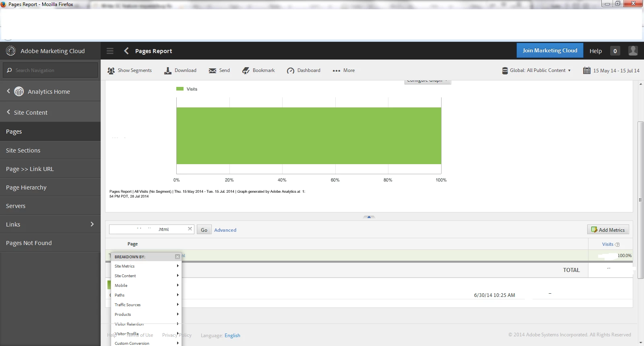Viewport: 644px width, 346px height.
Task: Expand Traffic Sources breakdown submenu
Action: (146, 305)
